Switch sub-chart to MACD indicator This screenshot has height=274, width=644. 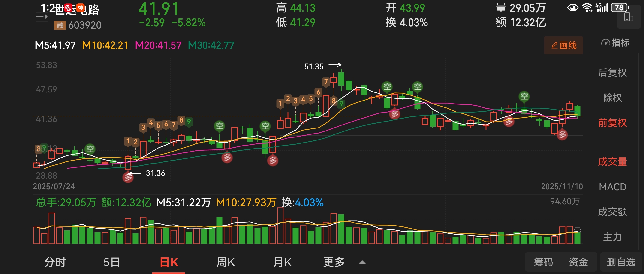tap(612, 187)
